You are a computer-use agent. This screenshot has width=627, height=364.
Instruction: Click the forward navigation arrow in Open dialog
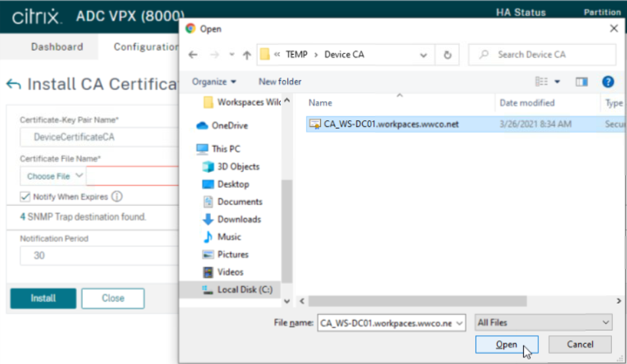point(215,55)
